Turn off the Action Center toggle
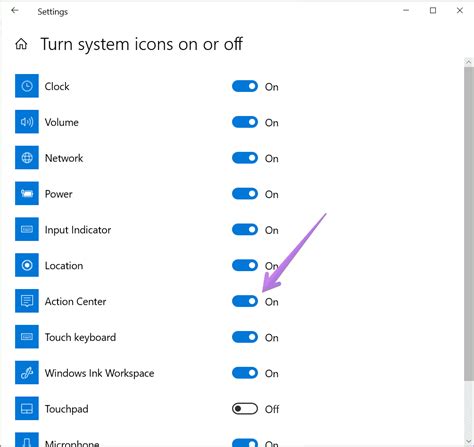The height and width of the screenshot is (447, 474). coord(245,301)
